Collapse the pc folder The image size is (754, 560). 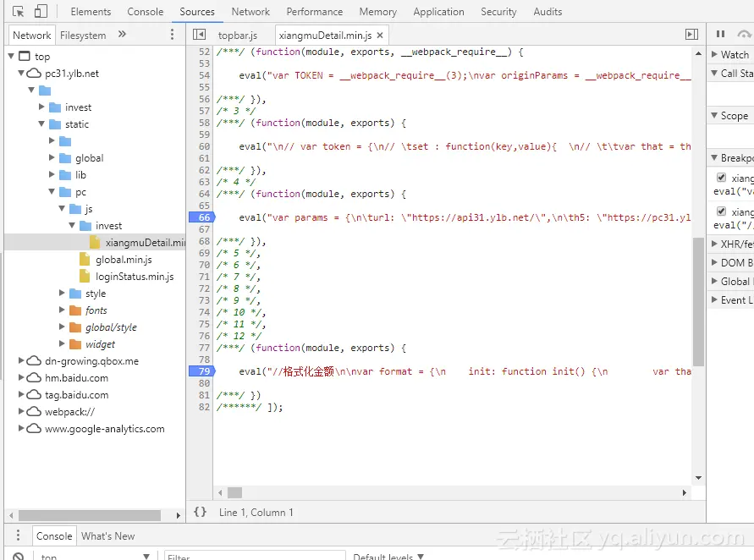tap(52, 191)
